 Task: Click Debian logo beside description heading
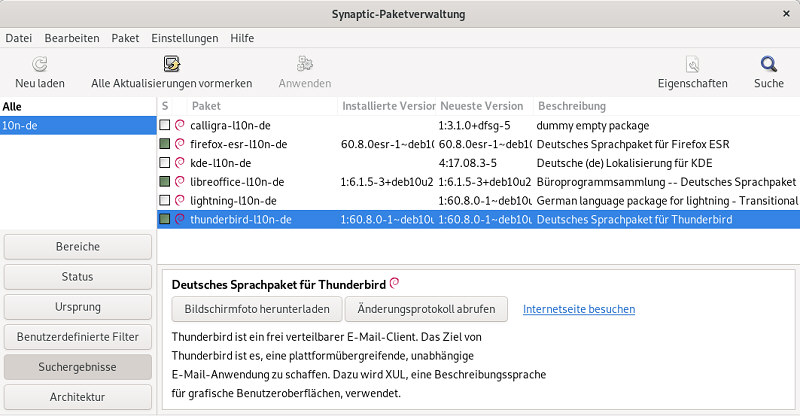395,284
